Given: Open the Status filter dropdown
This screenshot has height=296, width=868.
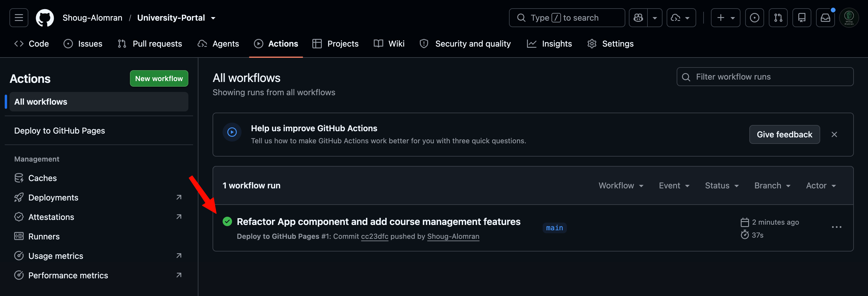Looking at the screenshot, I should point(722,186).
